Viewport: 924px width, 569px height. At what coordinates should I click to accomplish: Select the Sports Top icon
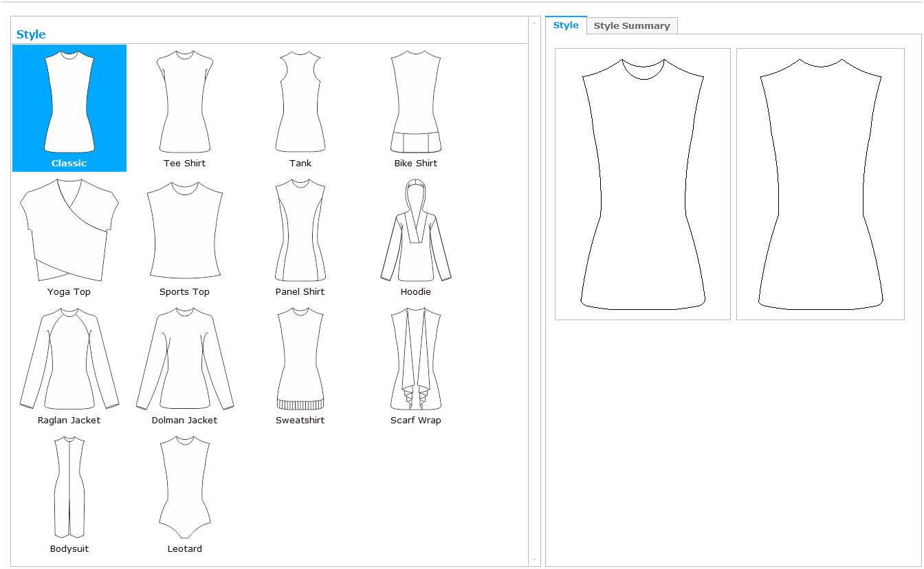(x=184, y=231)
